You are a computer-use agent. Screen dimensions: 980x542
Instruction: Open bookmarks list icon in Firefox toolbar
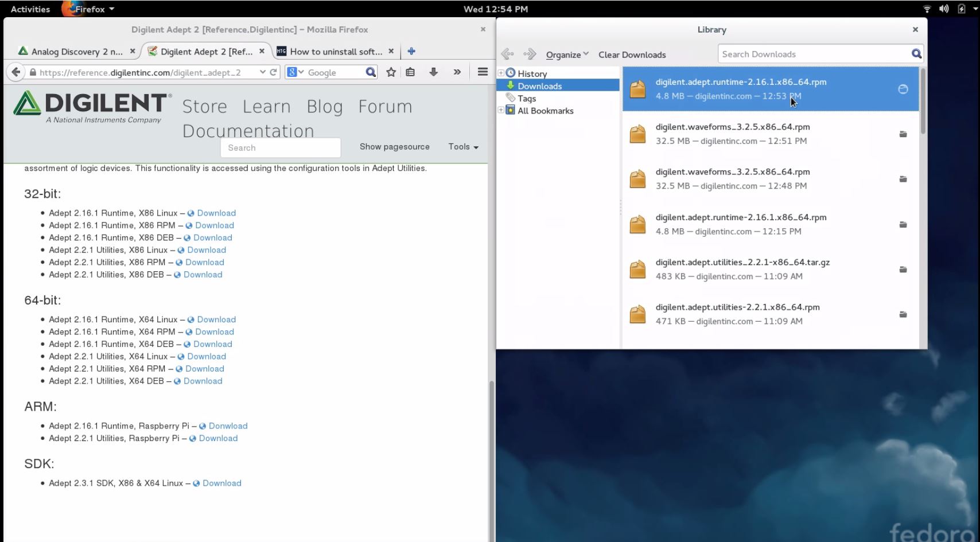tap(410, 72)
